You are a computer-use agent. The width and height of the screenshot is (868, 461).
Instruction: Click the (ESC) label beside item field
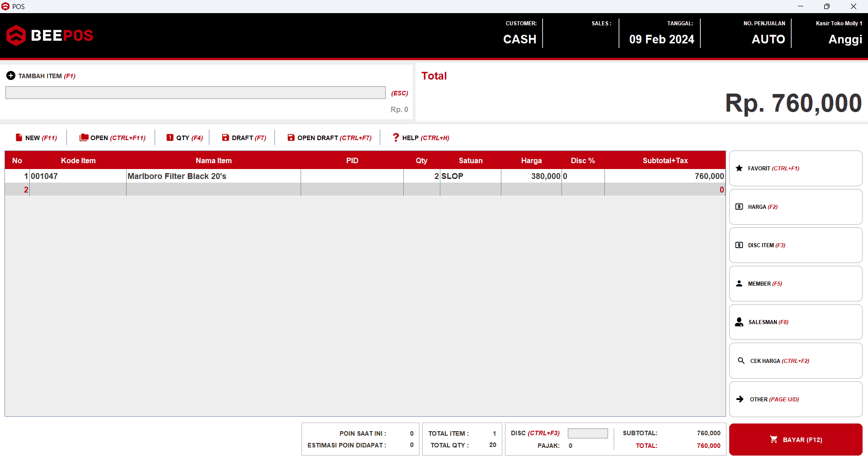[400, 93]
